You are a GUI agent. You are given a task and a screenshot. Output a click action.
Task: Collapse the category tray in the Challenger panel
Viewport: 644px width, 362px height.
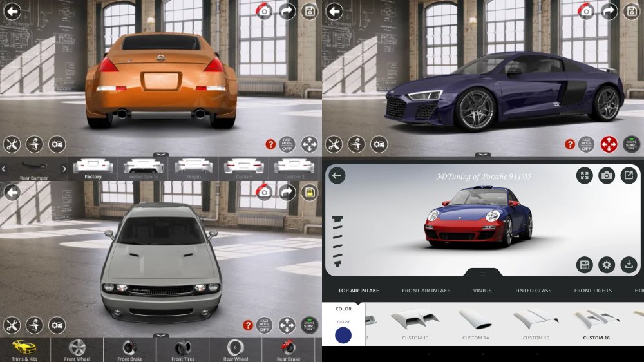161,336
